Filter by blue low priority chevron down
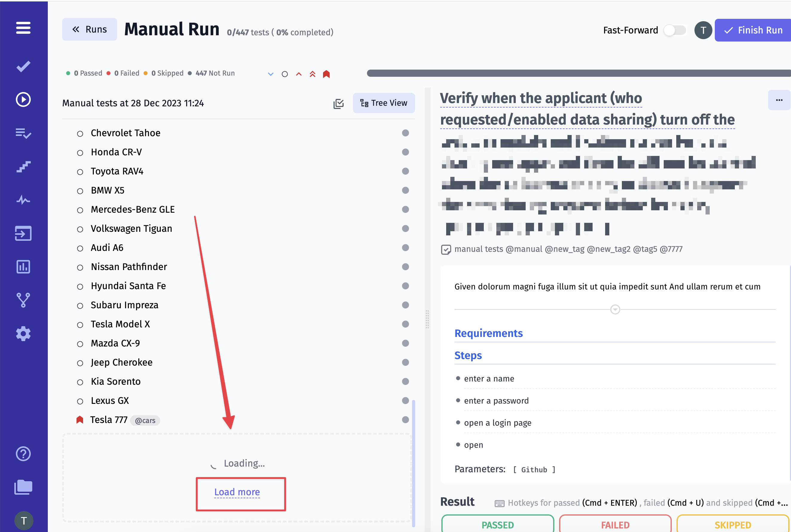Image resolution: width=791 pixels, height=532 pixels. (x=270, y=74)
